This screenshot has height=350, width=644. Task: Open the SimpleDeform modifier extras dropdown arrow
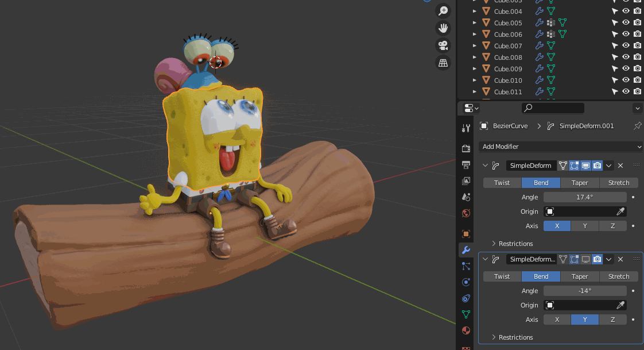[x=608, y=166]
